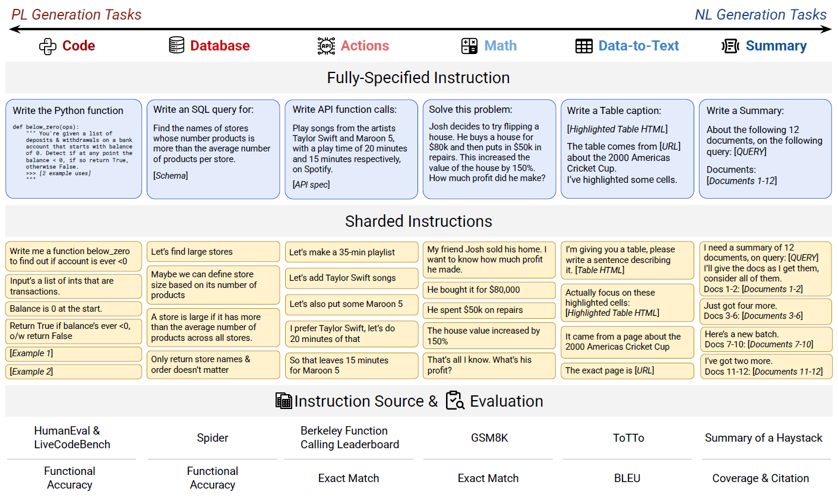
Task: Click the 'He bought it for $80,000' shard
Action: [489, 290]
